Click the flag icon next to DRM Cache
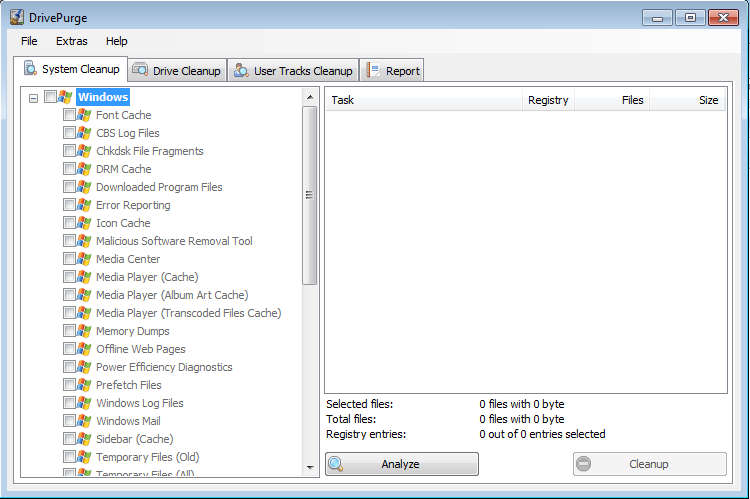This screenshot has width=750, height=499. point(84,169)
